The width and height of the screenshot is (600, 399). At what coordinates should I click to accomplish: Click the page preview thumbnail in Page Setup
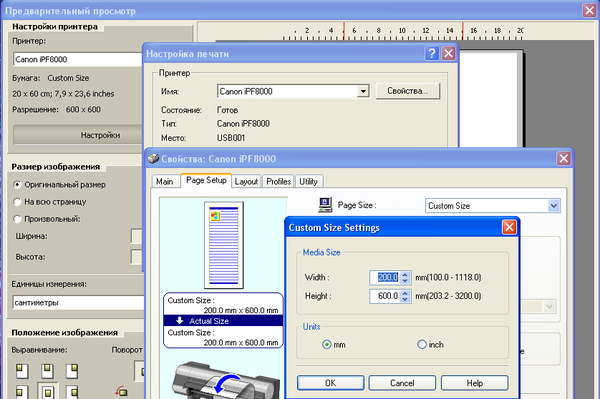pos(224,245)
